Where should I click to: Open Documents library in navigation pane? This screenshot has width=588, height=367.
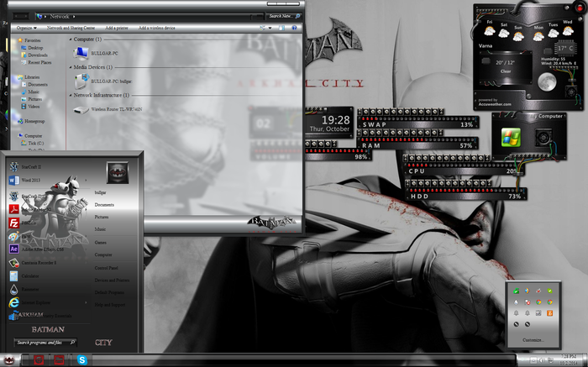pyautogui.click(x=38, y=84)
